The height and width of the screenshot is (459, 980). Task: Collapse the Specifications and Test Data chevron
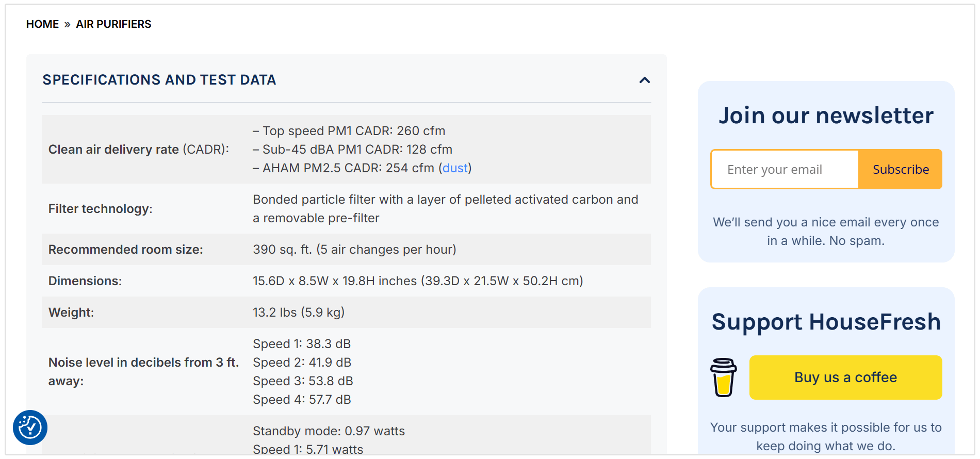tap(644, 80)
